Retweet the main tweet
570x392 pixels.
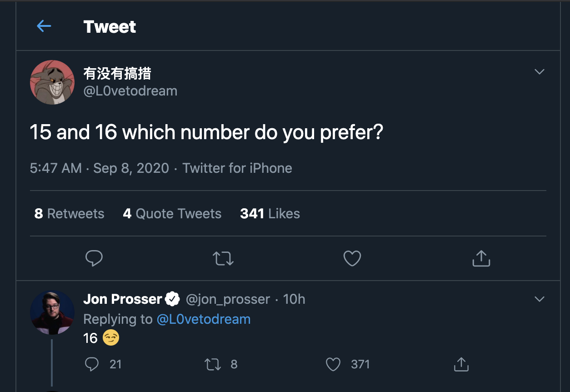(223, 258)
